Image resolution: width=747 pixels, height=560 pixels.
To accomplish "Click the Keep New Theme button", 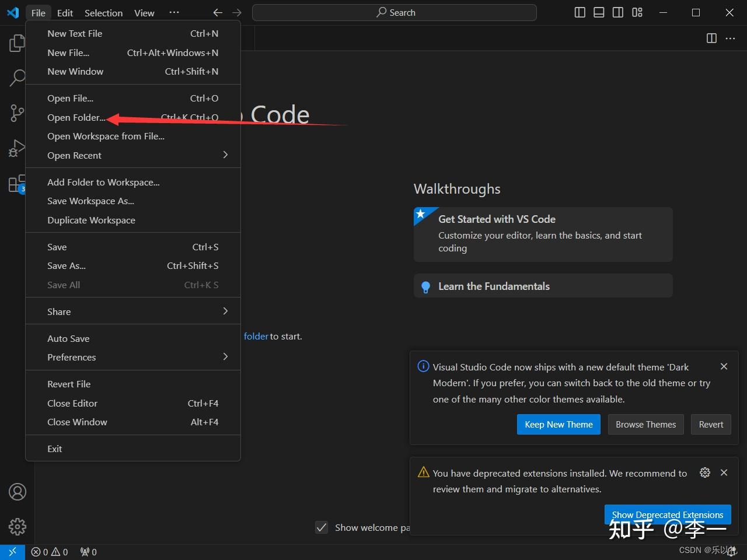I will point(558,424).
